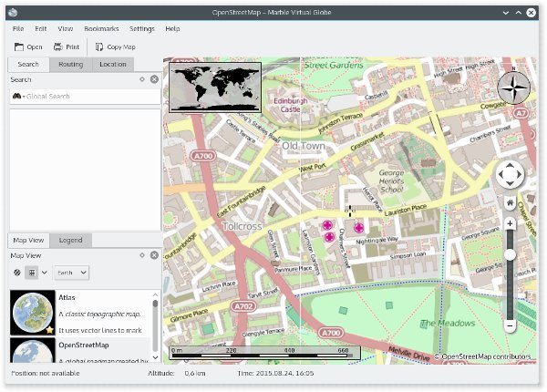Open the Settings menu

(x=141, y=29)
